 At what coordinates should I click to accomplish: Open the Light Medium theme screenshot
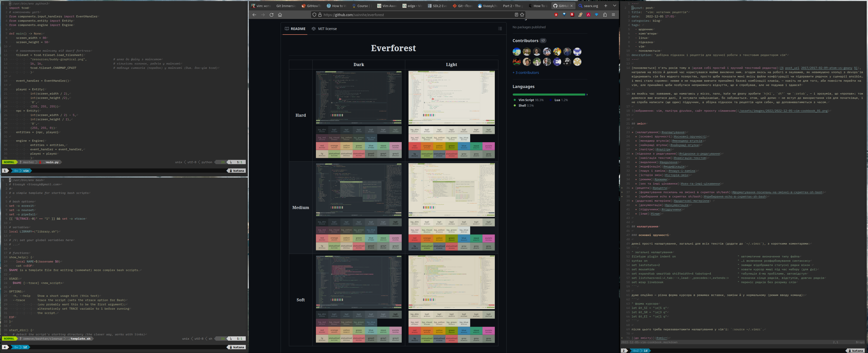coord(451,190)
